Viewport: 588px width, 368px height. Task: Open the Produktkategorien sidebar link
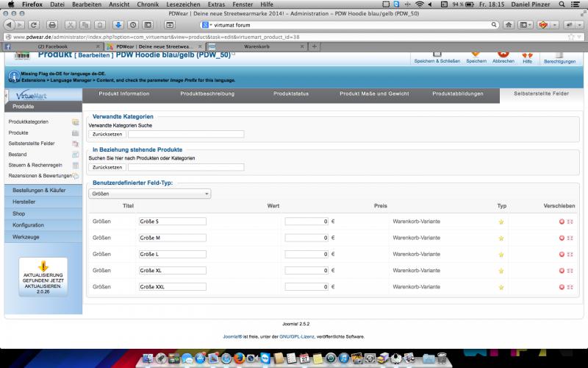tap(29, 121)
